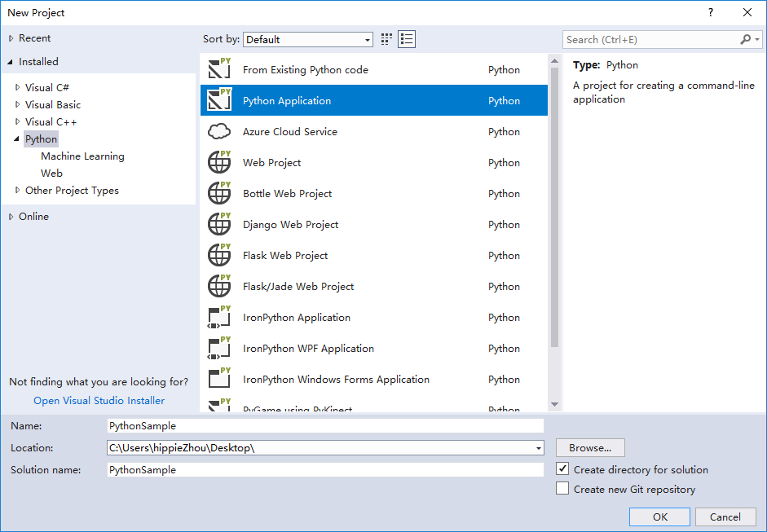
Task: Click the template list vertical scrollbar thumb
Action: 554,207
